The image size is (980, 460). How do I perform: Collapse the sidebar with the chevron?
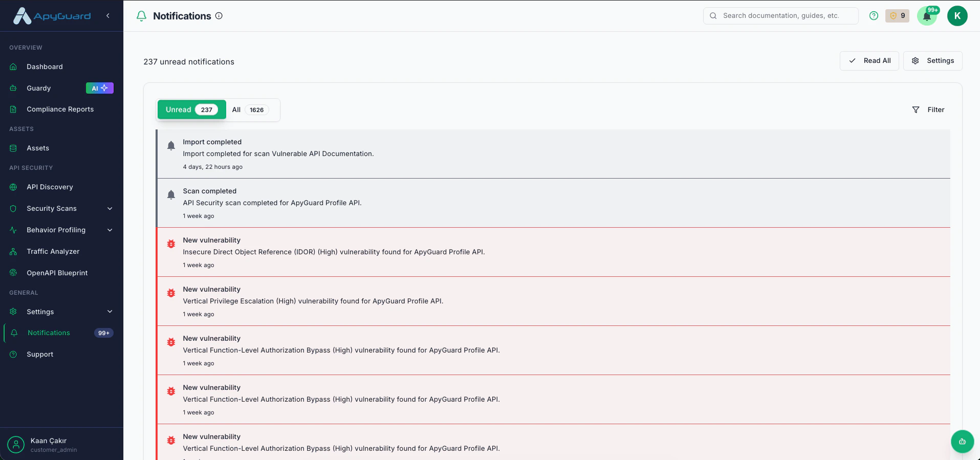pyautogui.click(x=108, y=16)
